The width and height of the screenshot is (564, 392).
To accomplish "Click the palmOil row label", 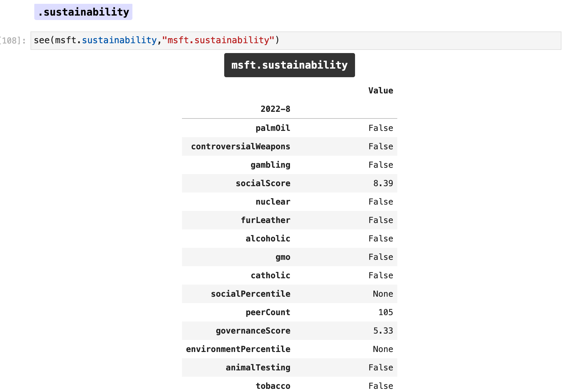I will [x=273, y=128].
